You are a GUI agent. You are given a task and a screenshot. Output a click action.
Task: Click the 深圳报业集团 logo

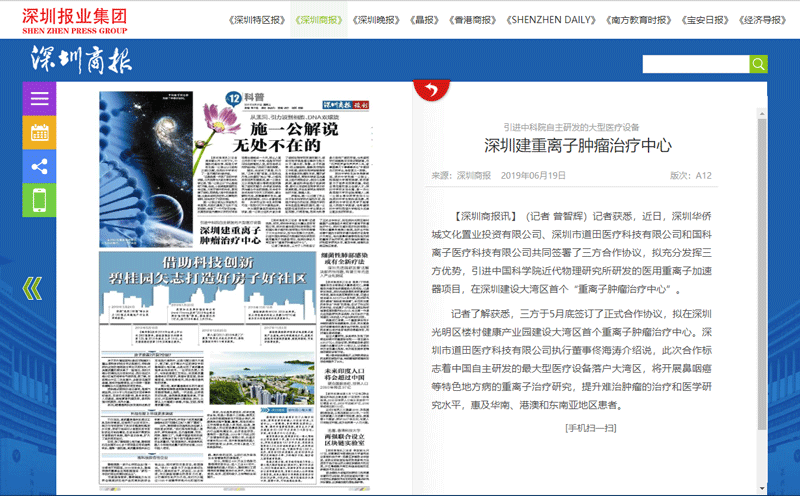74,20
